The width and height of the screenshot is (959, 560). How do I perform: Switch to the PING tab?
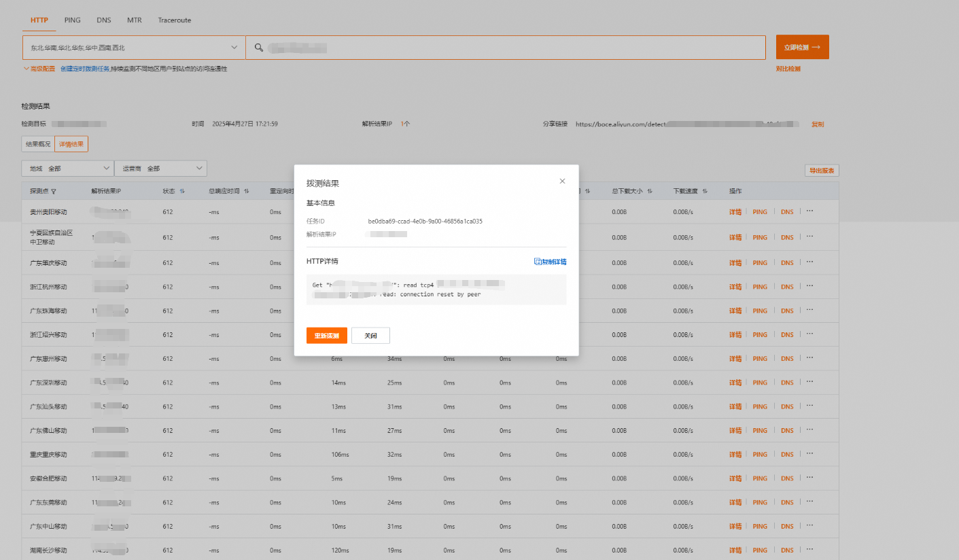(x=72, y=20)
